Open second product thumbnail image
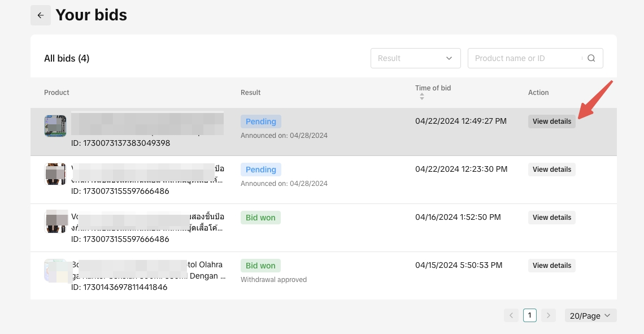Image resolution: width=644 pixels, height=334 pixels. pyautogui.click(x=55, y=174)
